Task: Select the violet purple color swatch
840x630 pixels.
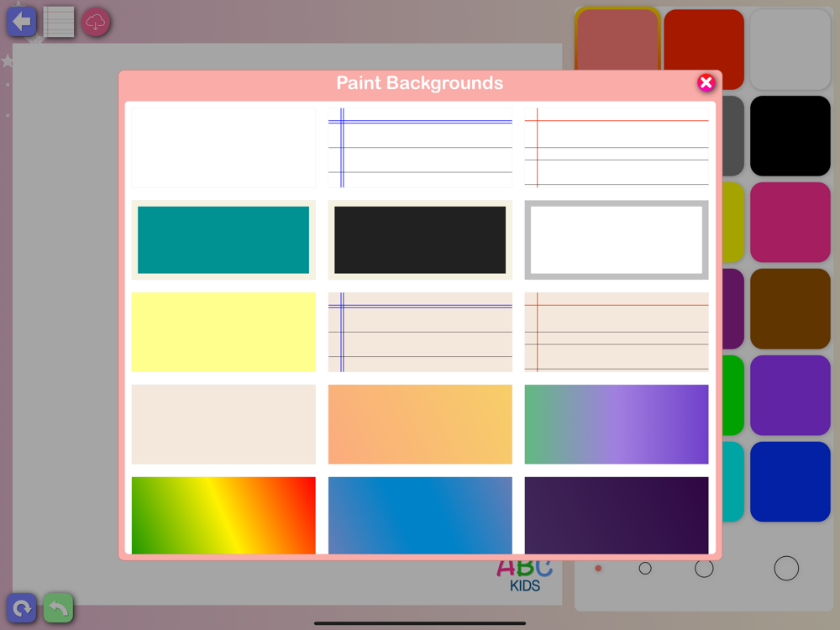Action: click(x=790, y=395)
